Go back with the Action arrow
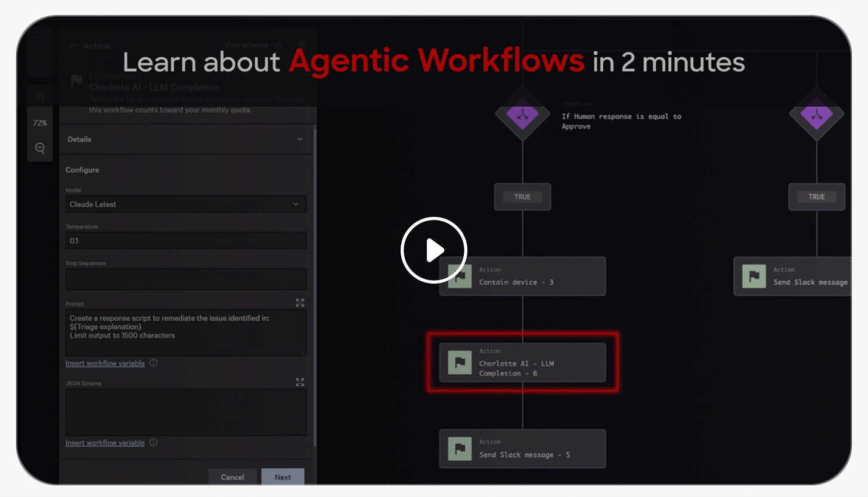Screen dimensions: 868x497 [73, 46]
